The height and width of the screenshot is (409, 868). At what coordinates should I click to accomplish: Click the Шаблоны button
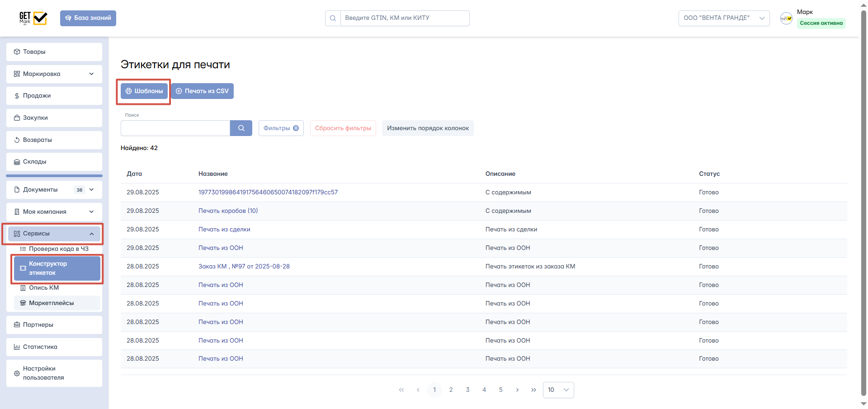click(144, 91)
